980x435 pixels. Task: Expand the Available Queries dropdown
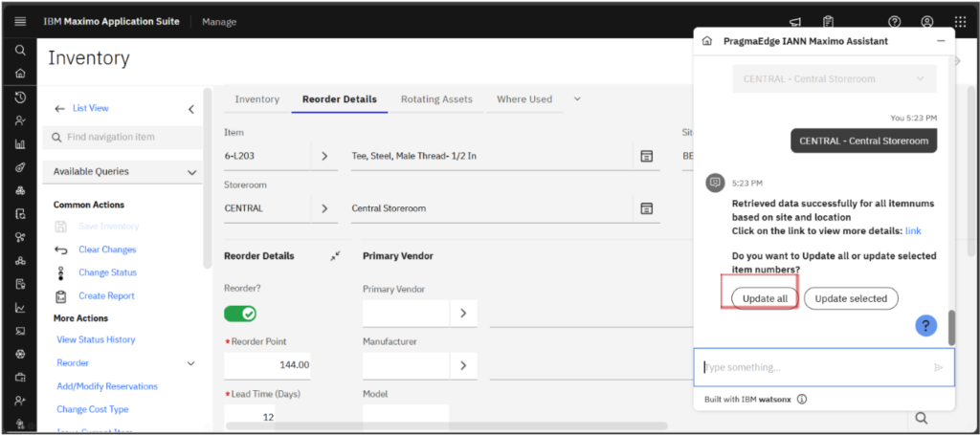pos(191,172)
